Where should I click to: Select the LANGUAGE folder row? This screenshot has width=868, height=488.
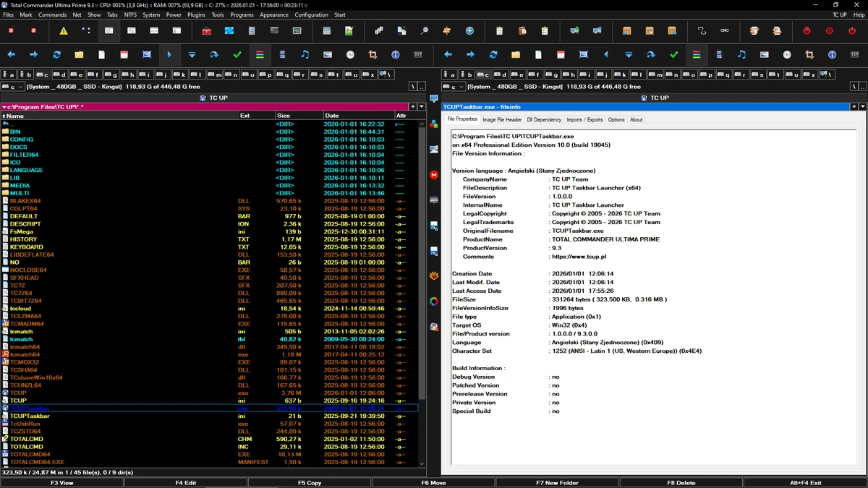click(209, 170)
